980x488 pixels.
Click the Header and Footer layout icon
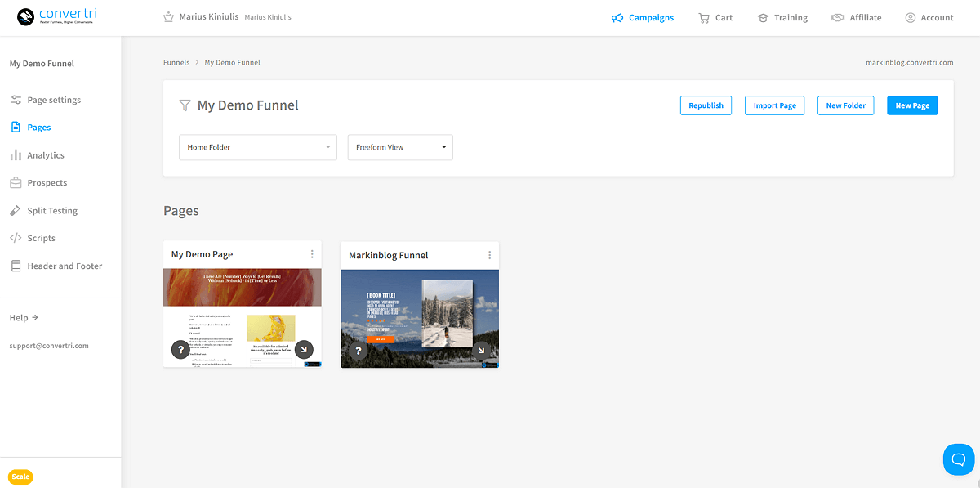pos(16,266)
